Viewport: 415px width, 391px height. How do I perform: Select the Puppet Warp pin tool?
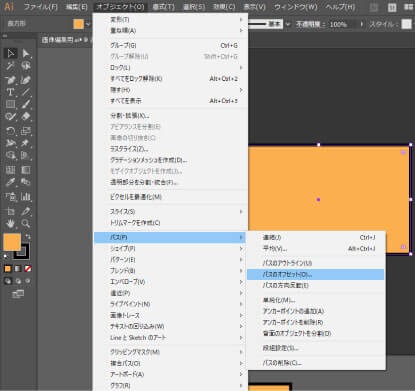pos(26,143)
